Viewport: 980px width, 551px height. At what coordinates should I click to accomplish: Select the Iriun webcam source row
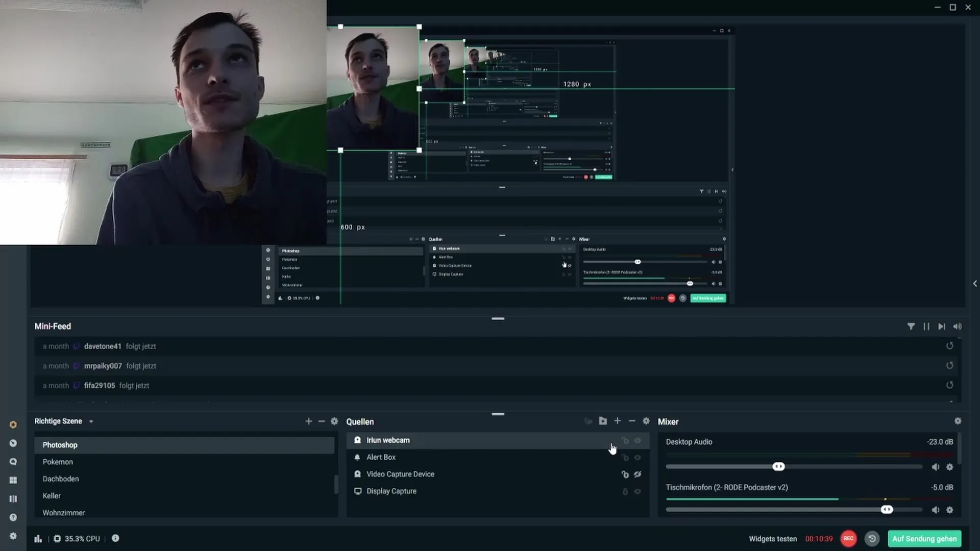tap(498, 440)
